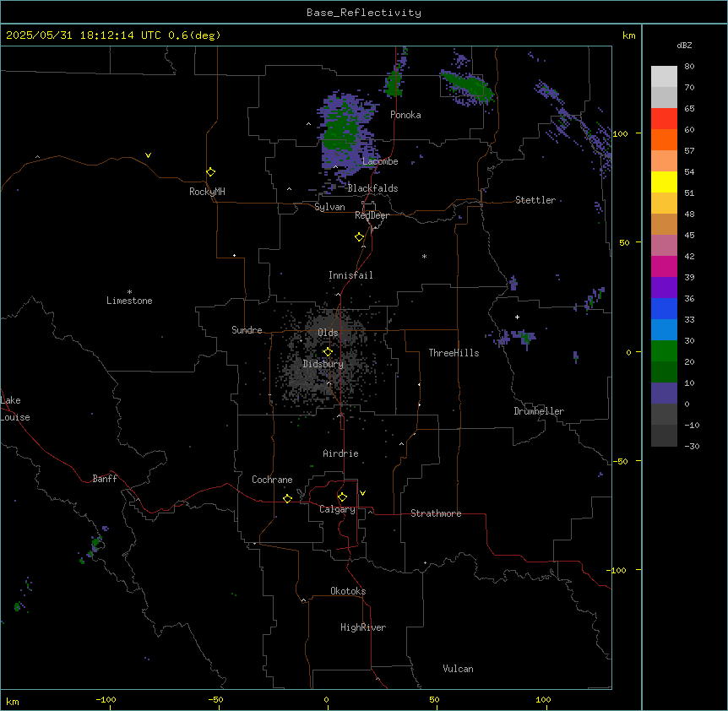Pick the bright green 20-30 dBZ legend swatch
This screenshot has width=728, height=711.
[664, 351]
